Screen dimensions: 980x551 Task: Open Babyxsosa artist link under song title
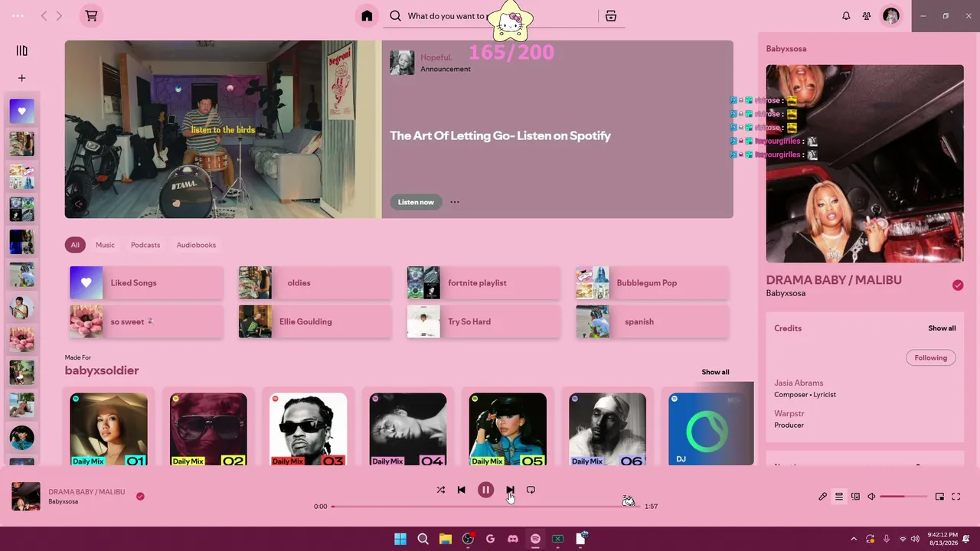[786, 293]
